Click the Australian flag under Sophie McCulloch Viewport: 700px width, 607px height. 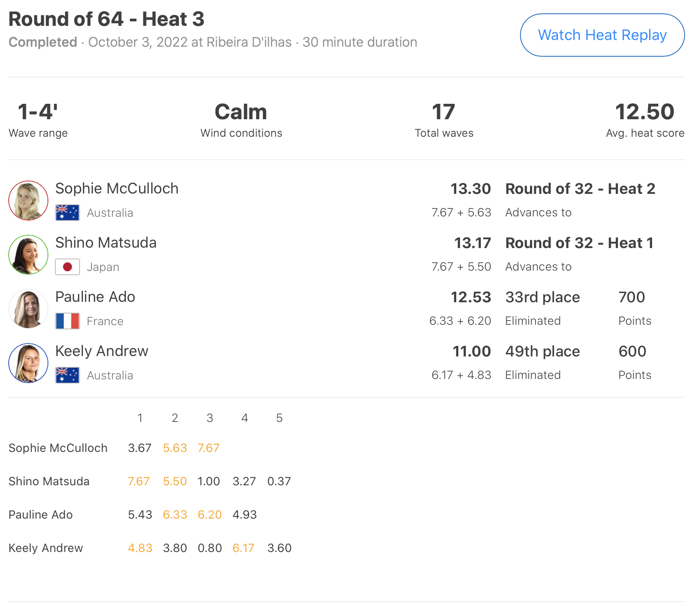(x=67, y=213)
